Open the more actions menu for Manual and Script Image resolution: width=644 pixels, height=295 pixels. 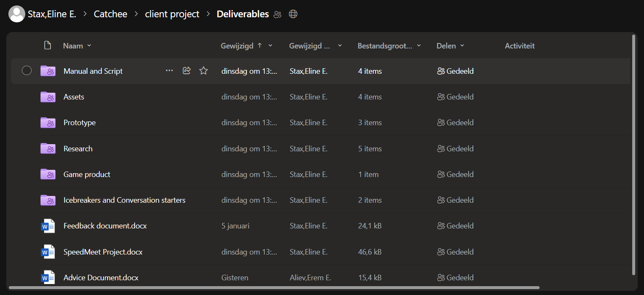click(x=169, y=70)
